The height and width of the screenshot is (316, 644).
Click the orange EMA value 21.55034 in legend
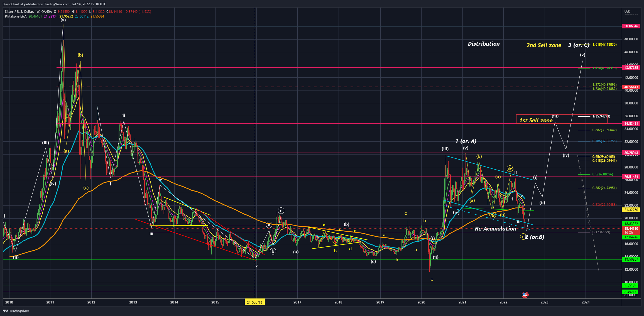[x=97, y=16]
